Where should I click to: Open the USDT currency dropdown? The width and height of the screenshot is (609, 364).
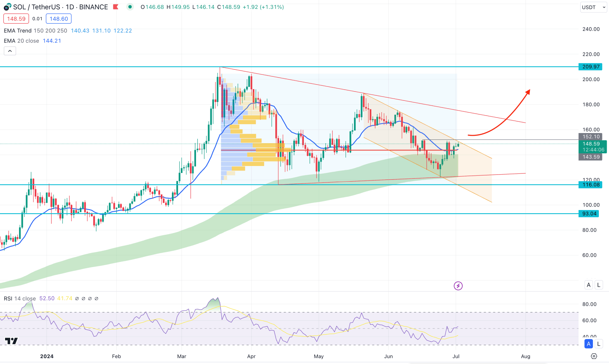click(593, 7)
